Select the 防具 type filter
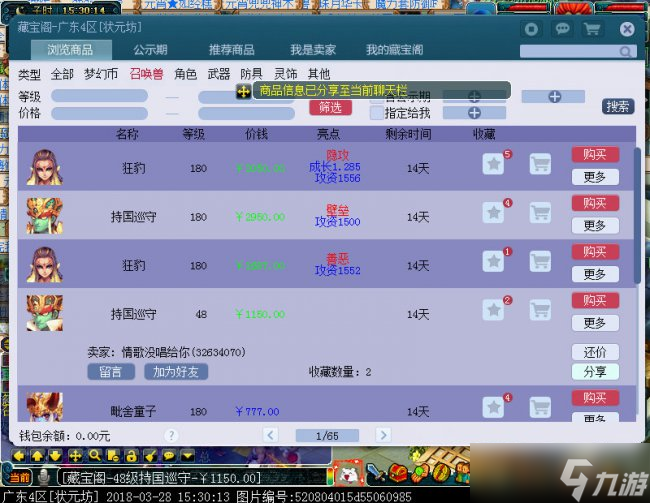The image size is (650, 503). click(252, 74)
